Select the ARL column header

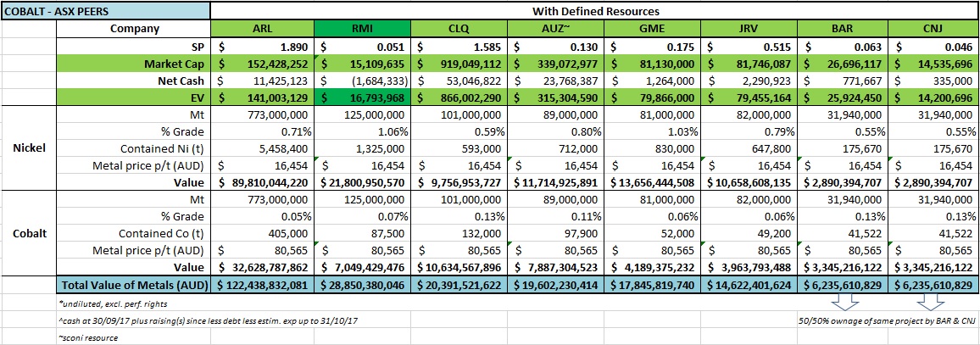263,29
